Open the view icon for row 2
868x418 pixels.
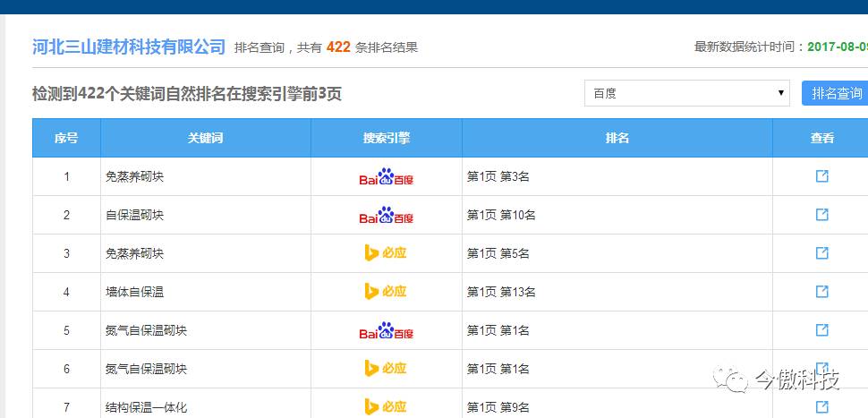pos(821,215)
